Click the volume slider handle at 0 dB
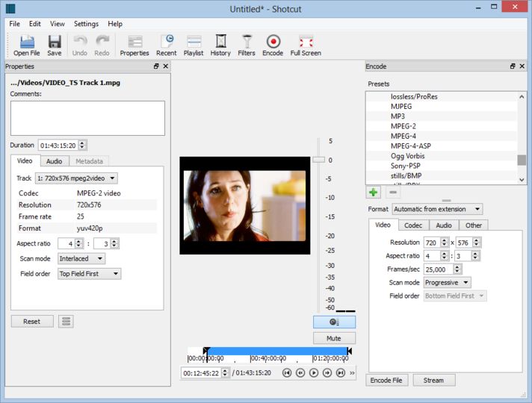This screenshot has height=403, width=532. point(318,160)
